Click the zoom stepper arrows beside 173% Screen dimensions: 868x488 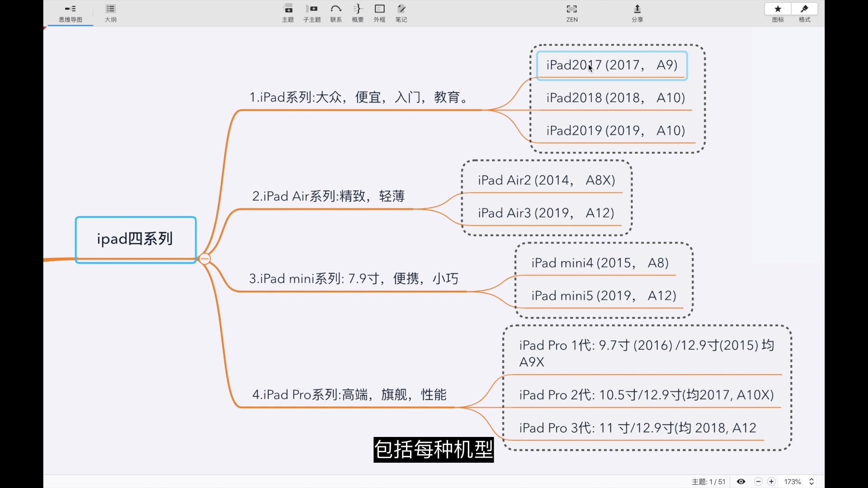(x=811, y=482)
